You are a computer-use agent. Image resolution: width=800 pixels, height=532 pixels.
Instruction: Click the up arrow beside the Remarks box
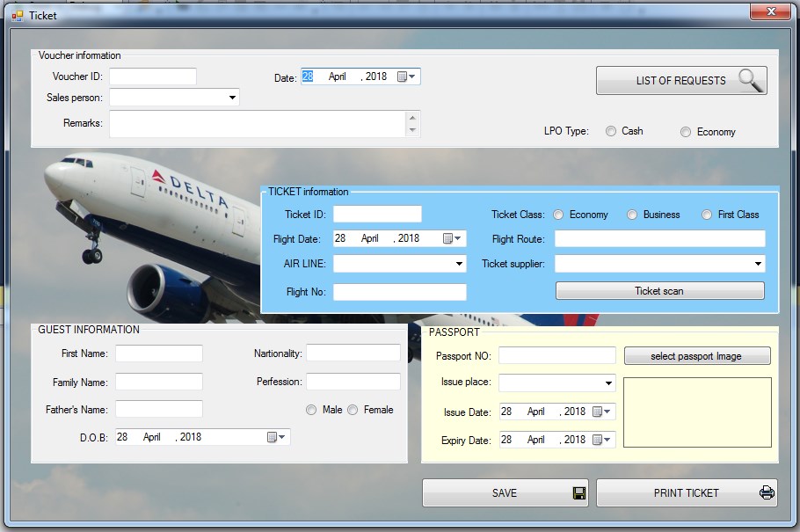pyautogui.click(x=413, y=116)
